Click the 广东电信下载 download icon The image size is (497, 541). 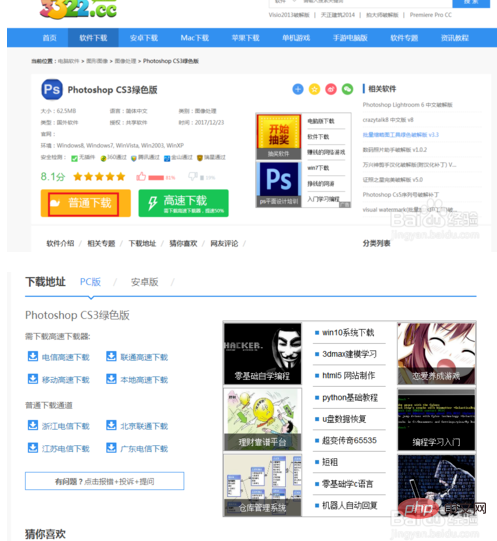click(111, 448)
